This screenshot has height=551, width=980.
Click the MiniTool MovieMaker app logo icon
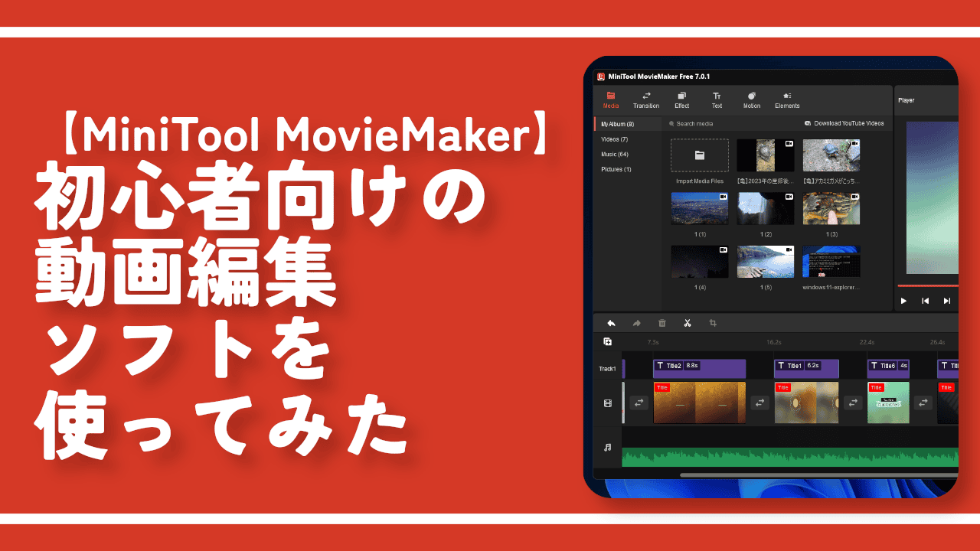click(x=602, y=76)
